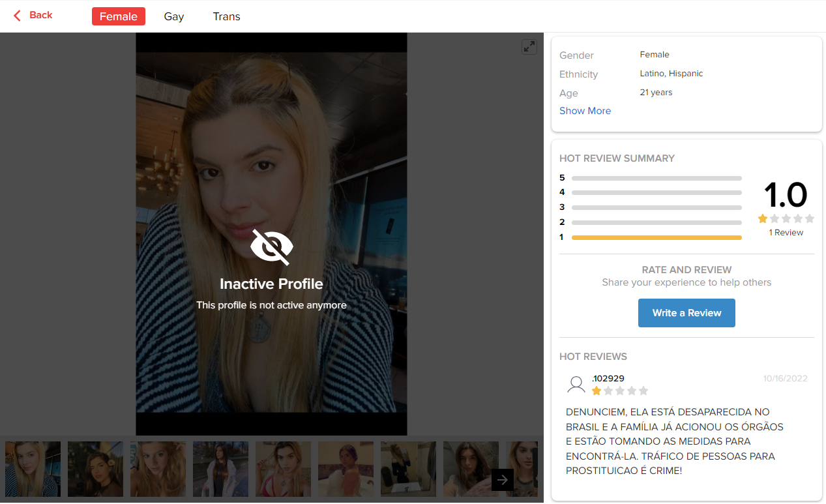Click the gold star in .102929's review
The image size is (826, 504).
click(x=597, y=391)
